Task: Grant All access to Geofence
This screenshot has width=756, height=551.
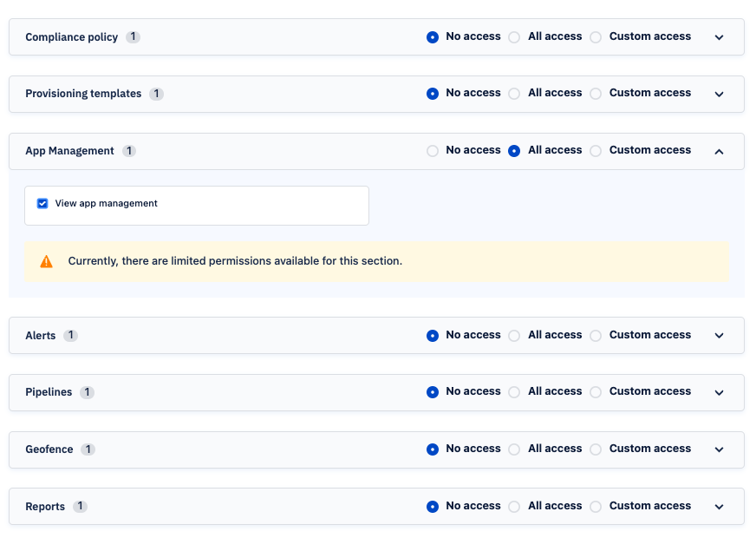Action: click(x=513, y=449)
